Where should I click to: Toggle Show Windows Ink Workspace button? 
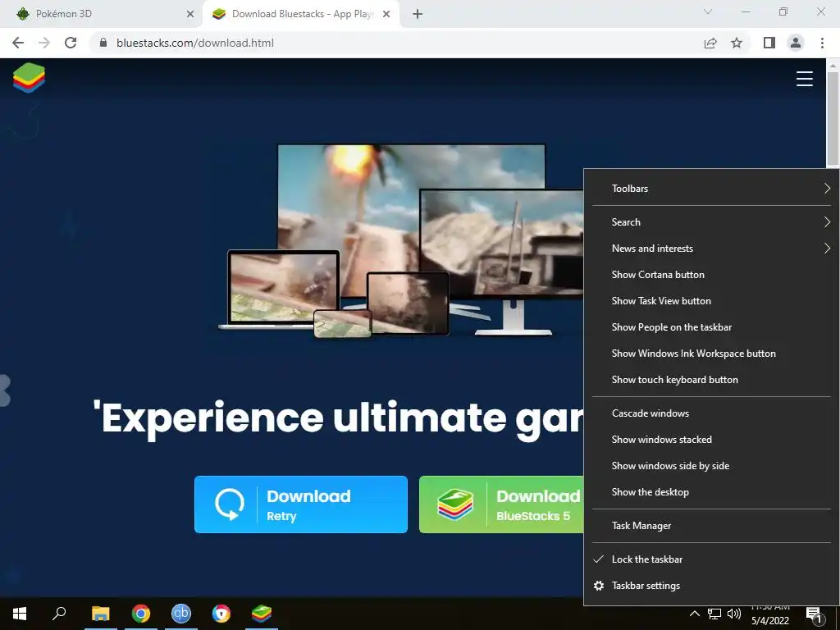click(711, 353)
